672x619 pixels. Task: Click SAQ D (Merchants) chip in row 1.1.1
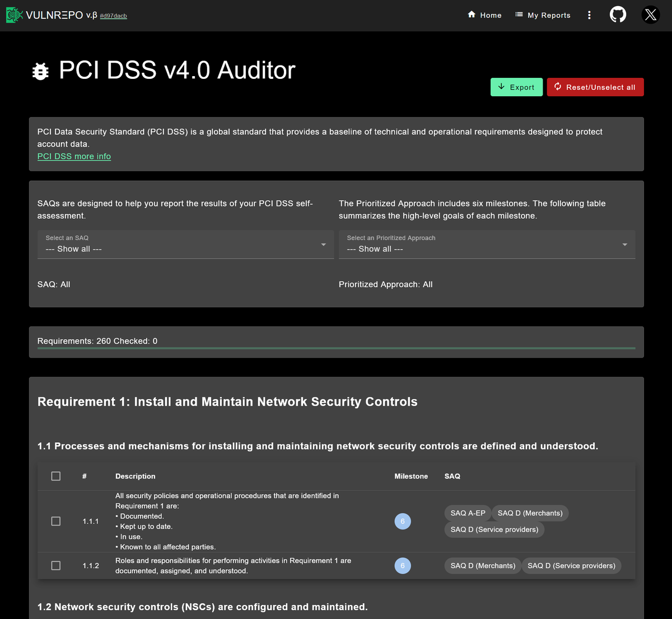pyautogui.click(x=530, y=513)
